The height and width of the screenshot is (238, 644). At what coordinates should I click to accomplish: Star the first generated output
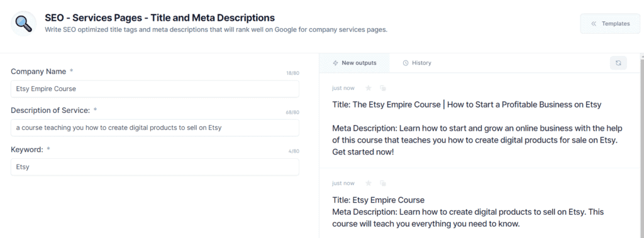(369, 88)
